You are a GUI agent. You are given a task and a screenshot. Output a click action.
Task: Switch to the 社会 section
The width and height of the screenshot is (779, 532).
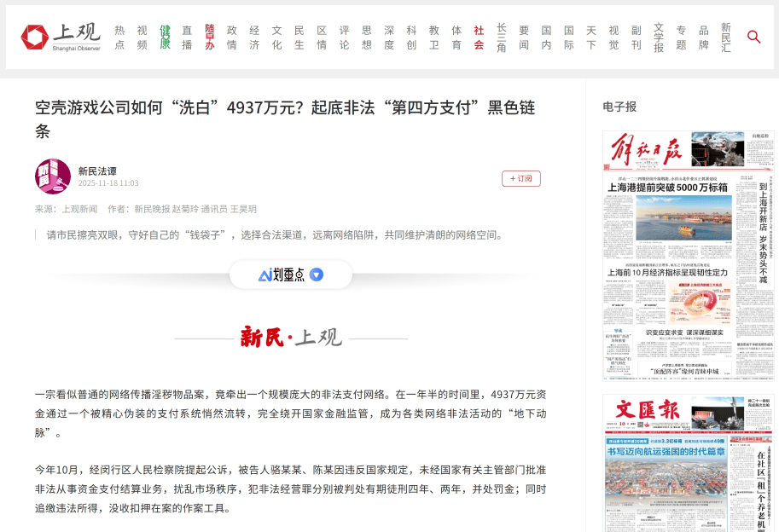coord(480,38)
